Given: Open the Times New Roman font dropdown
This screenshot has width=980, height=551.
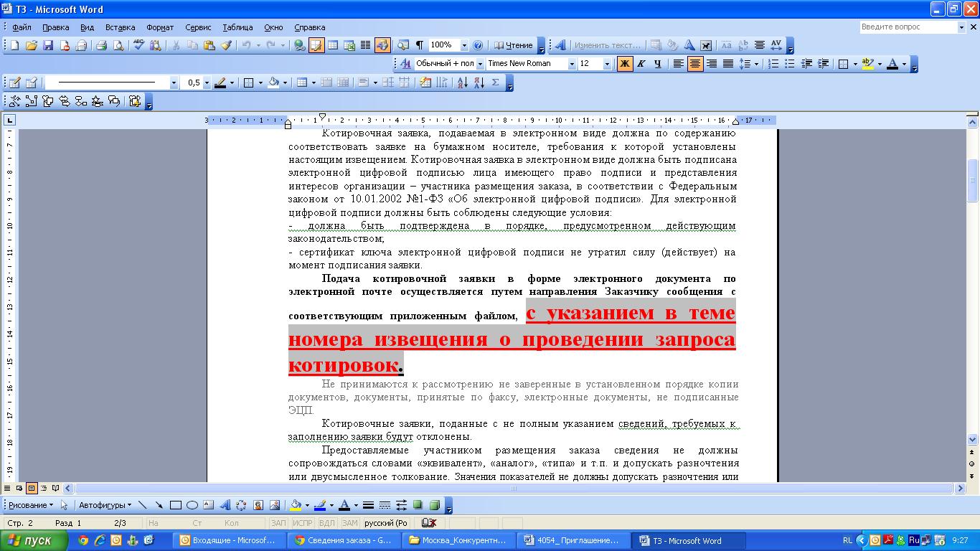Looking at the screenshot, I should [x=572, y=64].
